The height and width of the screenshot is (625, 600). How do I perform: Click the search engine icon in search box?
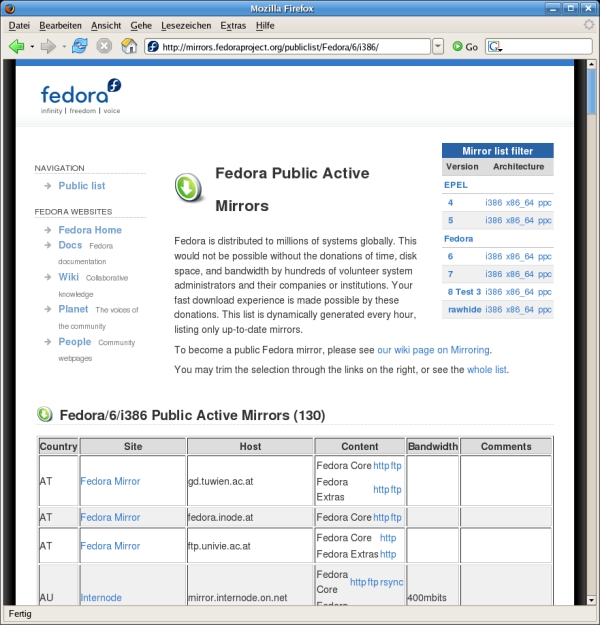point(494,46)
